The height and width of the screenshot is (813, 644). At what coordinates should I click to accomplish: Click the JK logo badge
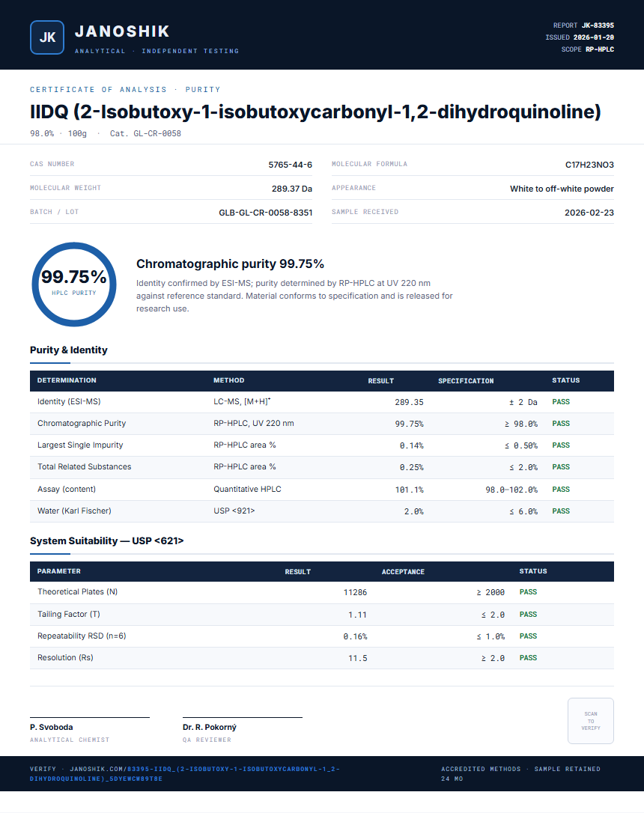click(47, 37)
